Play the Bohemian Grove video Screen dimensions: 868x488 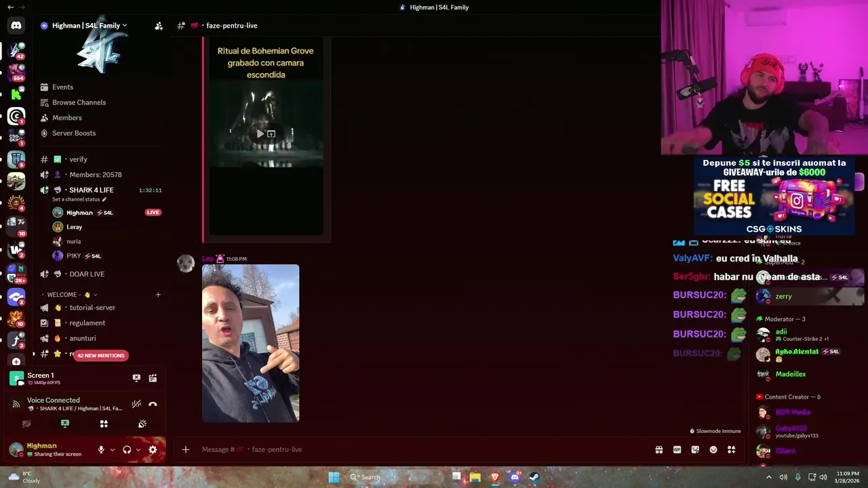click(260, 134)
